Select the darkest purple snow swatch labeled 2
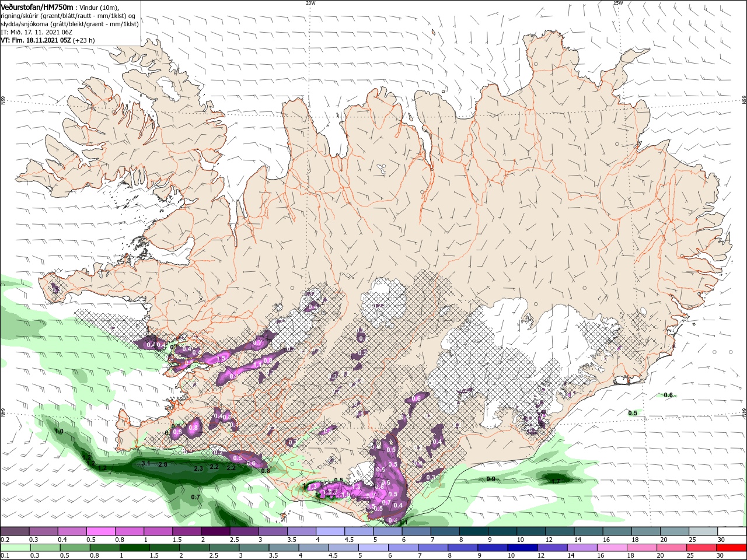747x560 pixels. 215,531
